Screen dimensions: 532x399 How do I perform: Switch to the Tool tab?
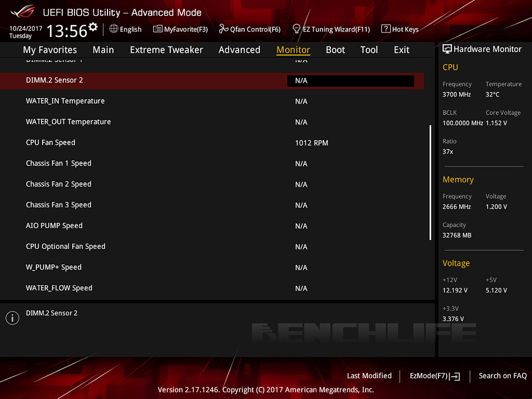369,50
